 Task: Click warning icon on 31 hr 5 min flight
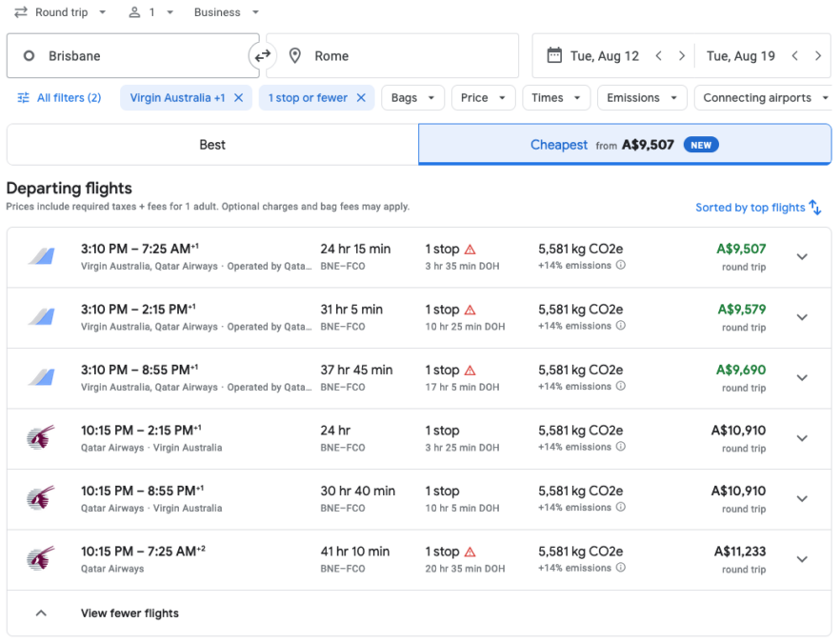click(x=470, y=310)
